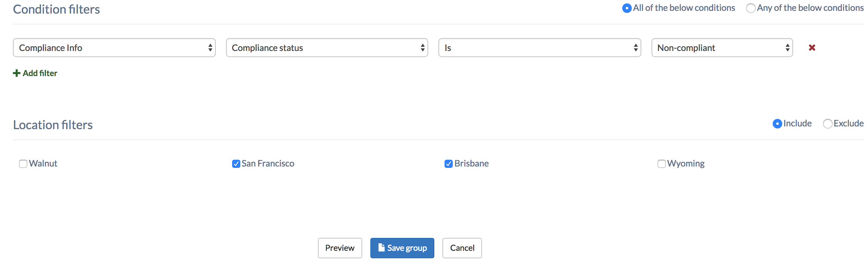Image resolution: width=868 pixels, height=261 pixels.
Task: Choose the Include location option
Action: coord(777,124)
